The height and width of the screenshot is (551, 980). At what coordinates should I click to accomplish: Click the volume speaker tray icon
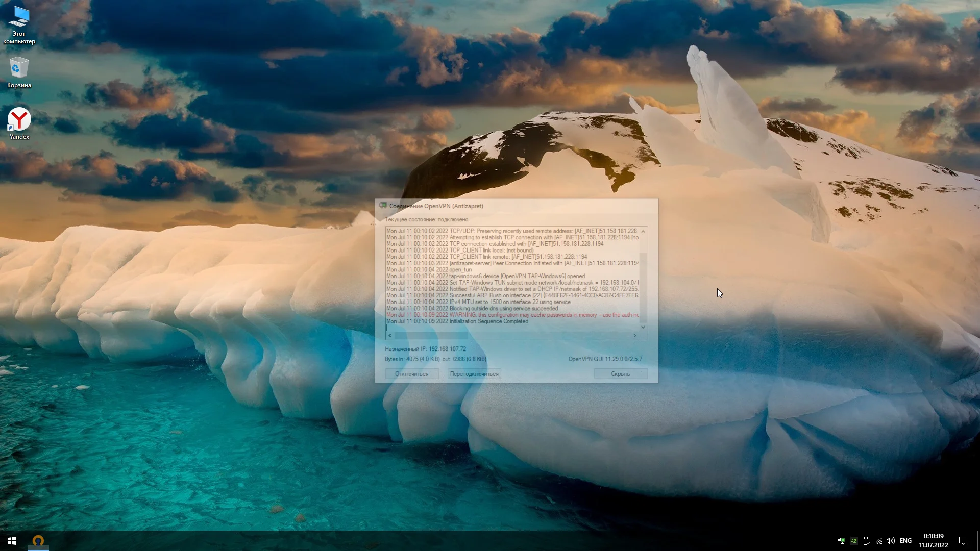pyautogui.click(x=891, y=541)
